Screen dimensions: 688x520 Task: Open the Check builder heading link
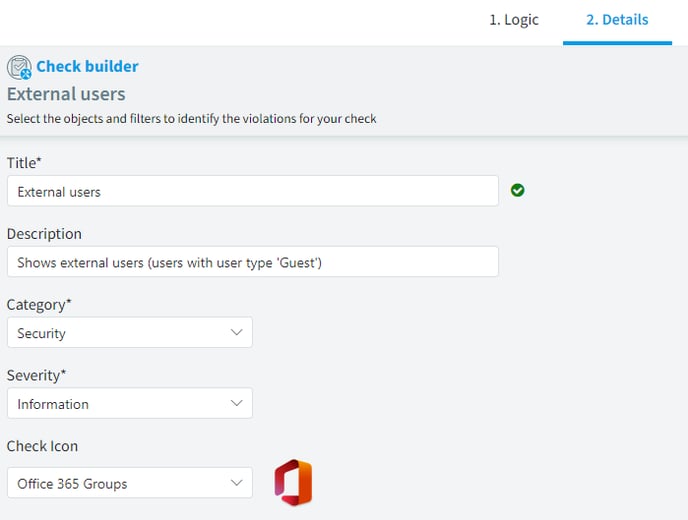tap(87, 66)
